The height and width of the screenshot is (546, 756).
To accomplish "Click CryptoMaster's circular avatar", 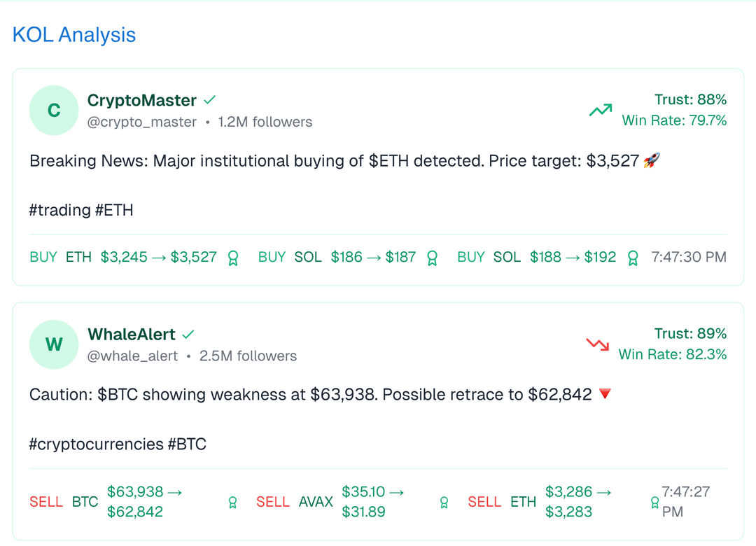I will point(54,111).
